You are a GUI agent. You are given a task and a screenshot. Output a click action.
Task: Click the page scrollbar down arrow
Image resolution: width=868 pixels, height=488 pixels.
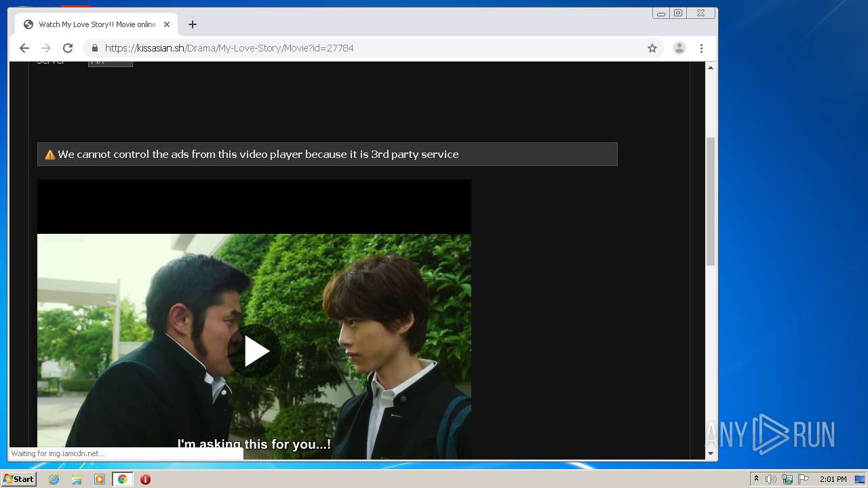[x=711, y=453]
